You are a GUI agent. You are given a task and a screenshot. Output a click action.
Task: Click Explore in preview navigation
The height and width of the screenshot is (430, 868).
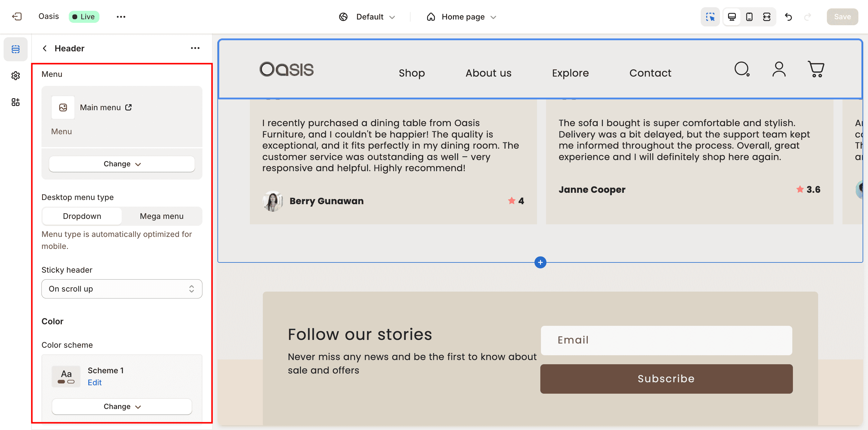tap(570, 73)
